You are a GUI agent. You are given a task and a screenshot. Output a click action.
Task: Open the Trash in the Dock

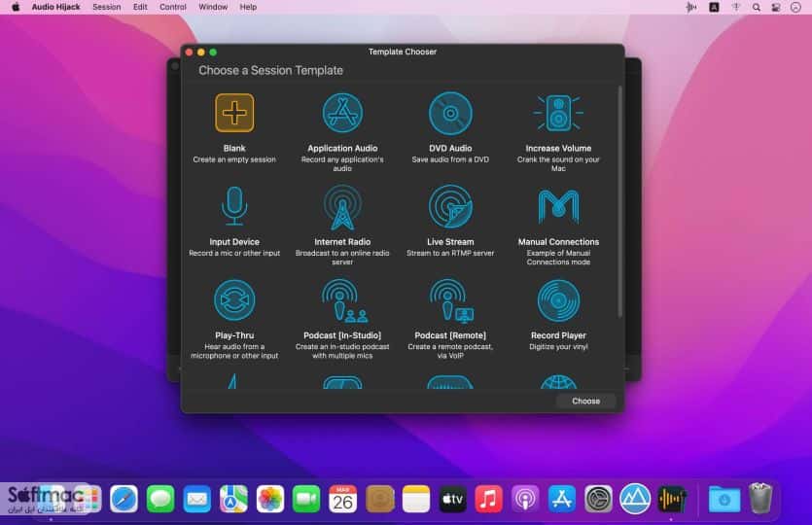coord(760,498)
